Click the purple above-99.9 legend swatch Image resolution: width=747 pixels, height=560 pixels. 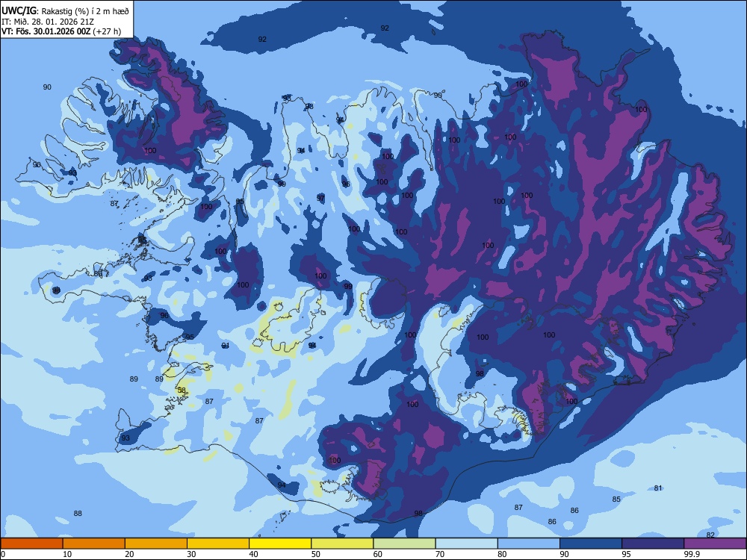pyautogui.click(x=715, y=544)
